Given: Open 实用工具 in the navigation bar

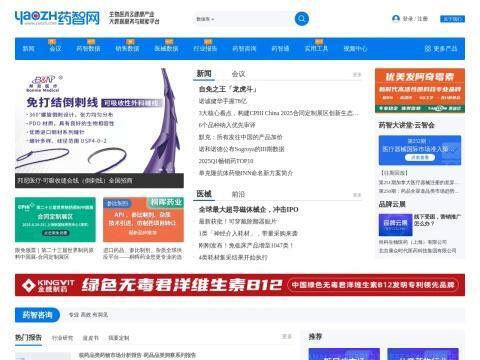Looking at the screenshot, I should pos(316,49).
